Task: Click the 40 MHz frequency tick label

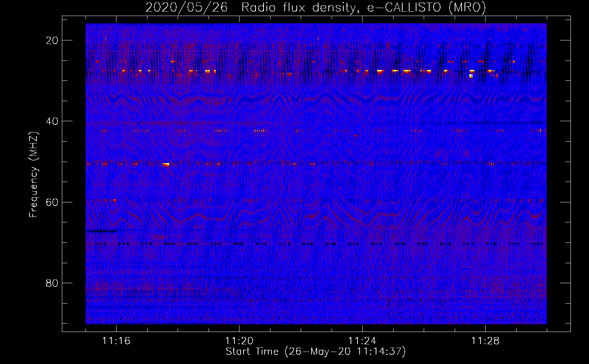Action: [52, 121]
